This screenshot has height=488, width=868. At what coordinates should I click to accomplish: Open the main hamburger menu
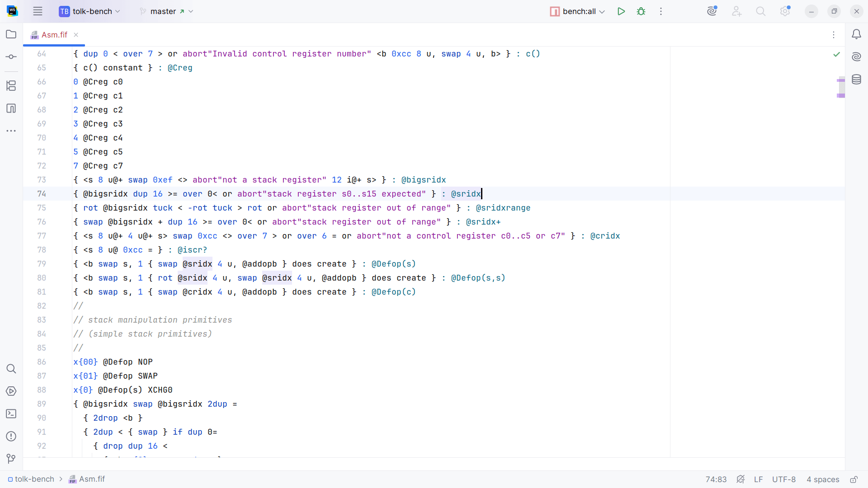click(x=38, y=11)
